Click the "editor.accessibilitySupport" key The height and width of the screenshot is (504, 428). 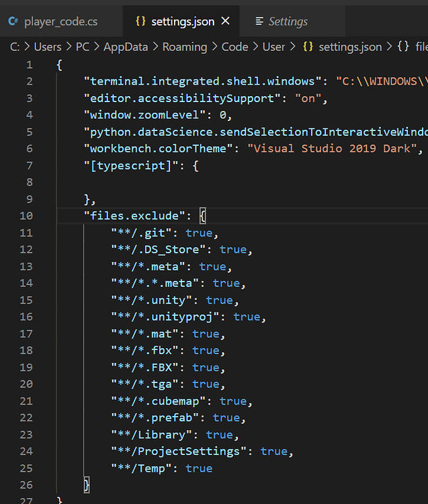click(182, 98)
